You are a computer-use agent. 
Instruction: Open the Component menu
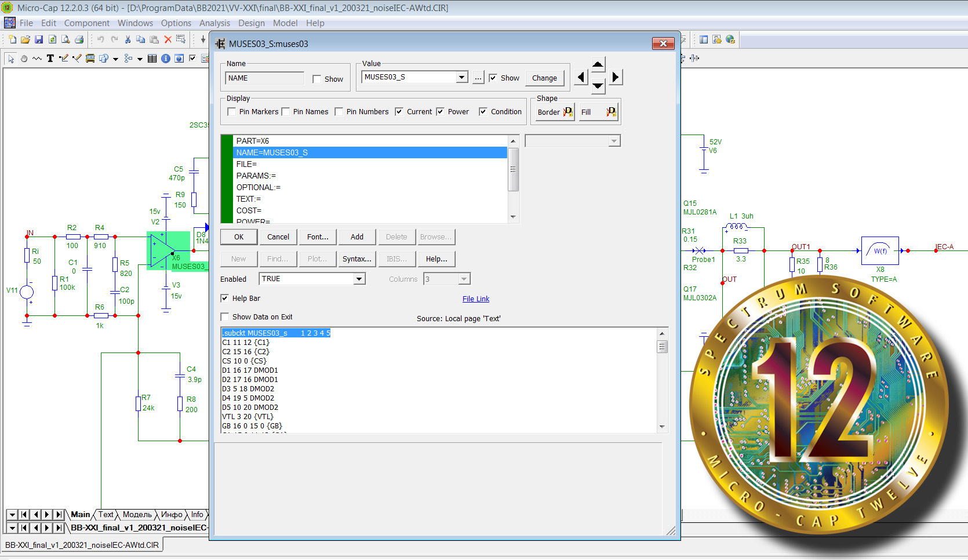(x=87, y=23)
